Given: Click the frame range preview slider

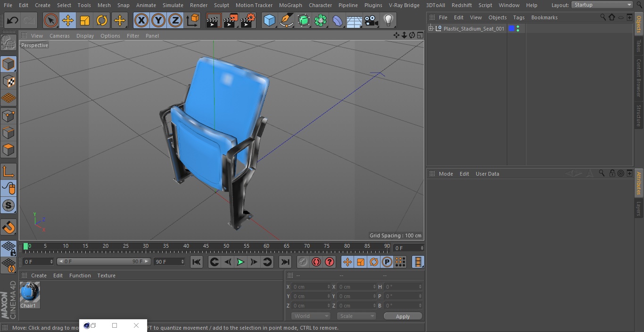Looking at the screenshot, I should point(104,261).
